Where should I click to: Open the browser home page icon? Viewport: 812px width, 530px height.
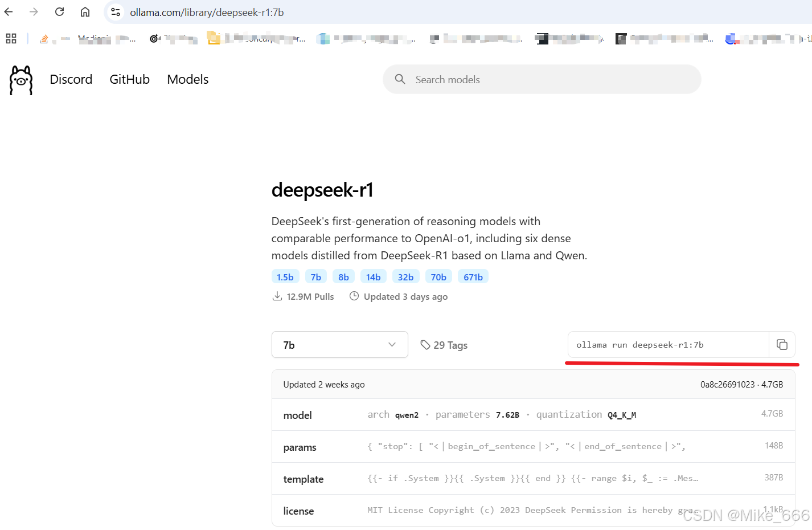point(85,12)
